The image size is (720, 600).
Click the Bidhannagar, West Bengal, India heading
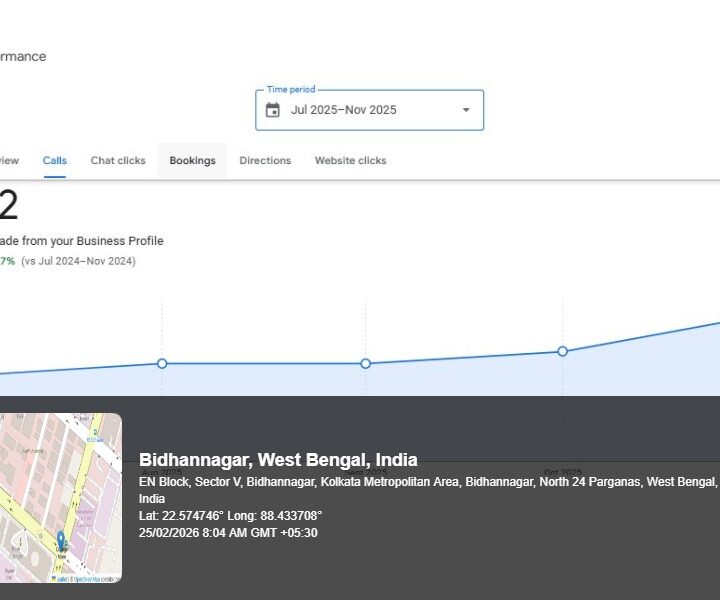tap(278, 460)
